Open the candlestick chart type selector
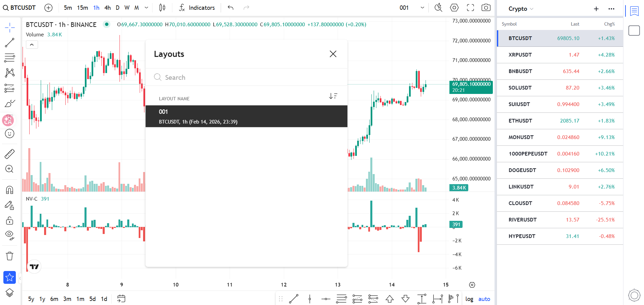This screenshot has width=644, height=305. coord(162,7)
